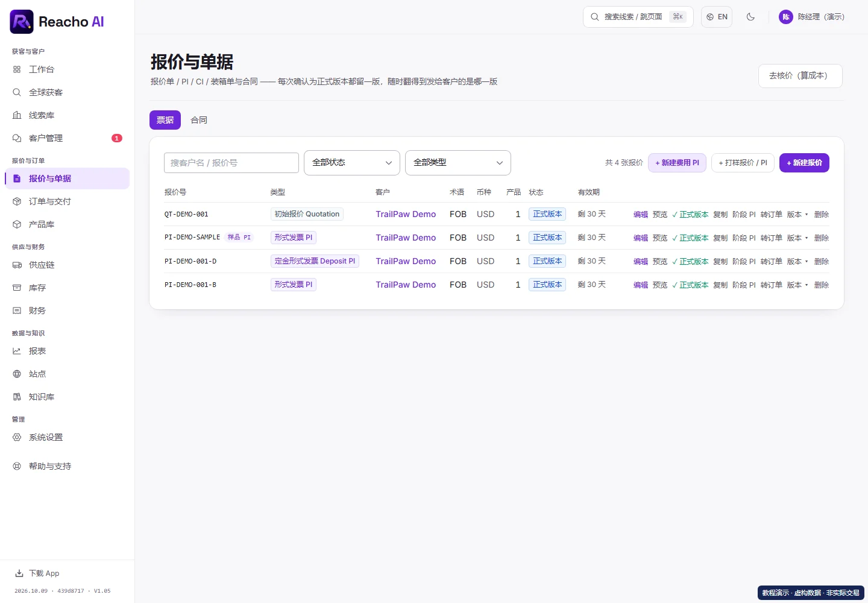Click the + 新建报价 button
The image size is (868, 603).
(804, 163)
